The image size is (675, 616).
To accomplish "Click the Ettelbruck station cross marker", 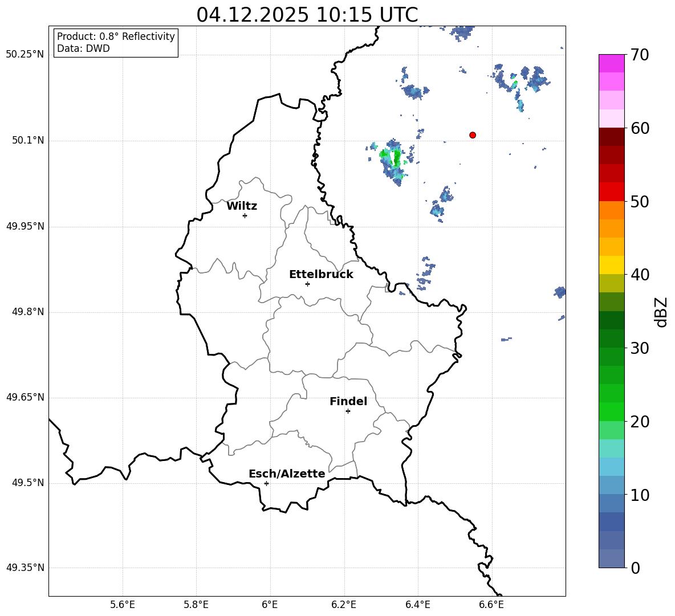I will pos(307,284).
